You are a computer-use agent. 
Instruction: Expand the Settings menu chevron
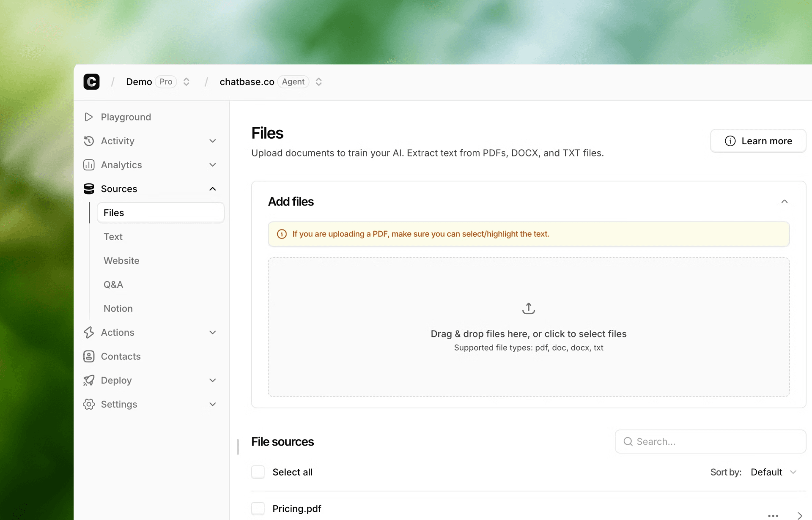coord(213,404)
